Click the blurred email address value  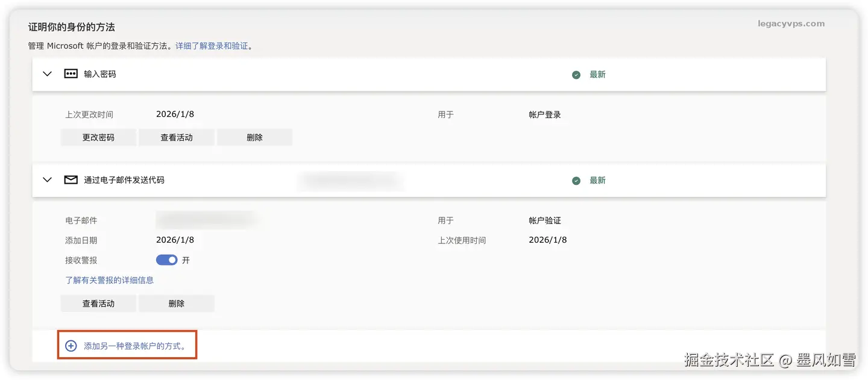tap(204, 220)
